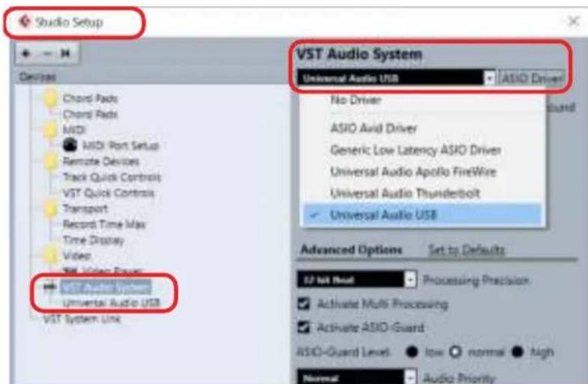The height and width of the screenshot is (384, 588).
Task: Select Record Time Max item
Action: [x=103, y=224]
